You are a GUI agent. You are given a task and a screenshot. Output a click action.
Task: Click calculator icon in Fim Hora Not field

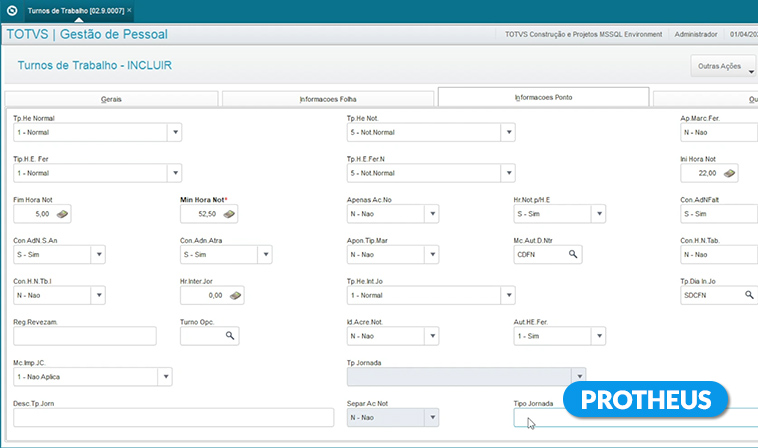62,214
